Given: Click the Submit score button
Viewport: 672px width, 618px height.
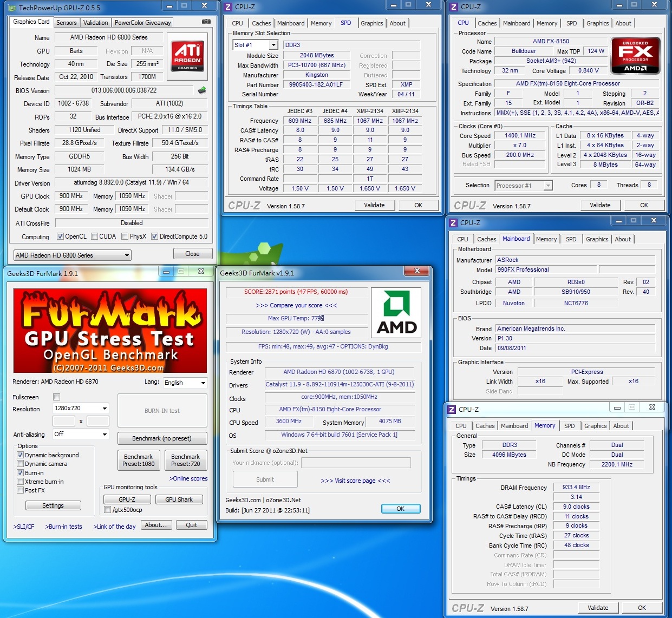Looking at the screenshot, I should [x=265, y=479].
